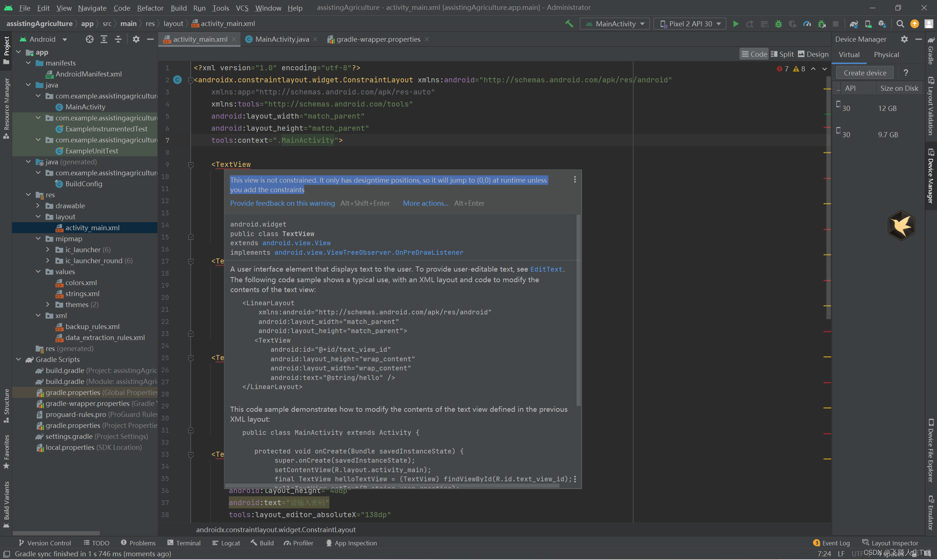937x560 pixels.
Task: Click the Create device button
Action: coord(864,72)
